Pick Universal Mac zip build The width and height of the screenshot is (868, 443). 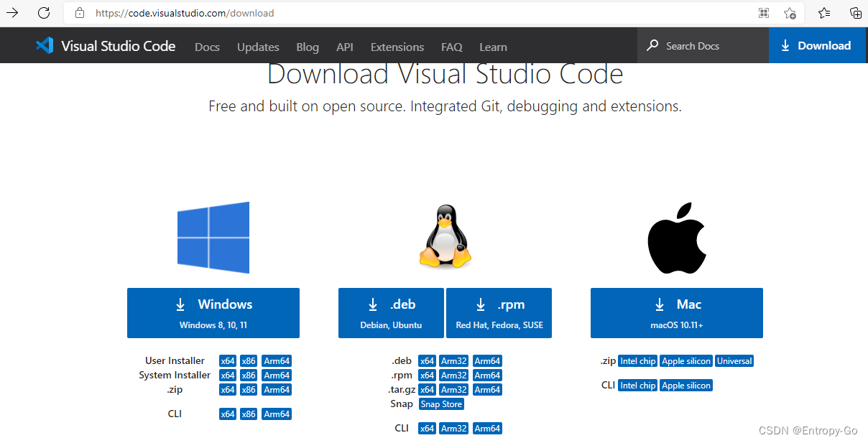[x=734, y=360]
